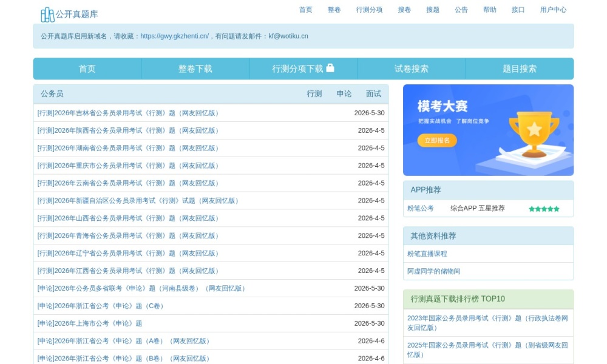Click the gold trophy graphic on banner

coord(534,134)
